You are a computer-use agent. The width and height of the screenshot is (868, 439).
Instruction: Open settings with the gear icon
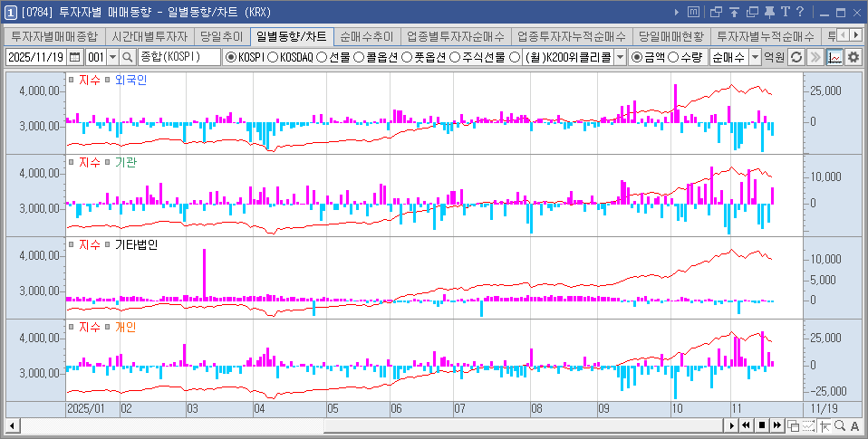coord(854,57)
